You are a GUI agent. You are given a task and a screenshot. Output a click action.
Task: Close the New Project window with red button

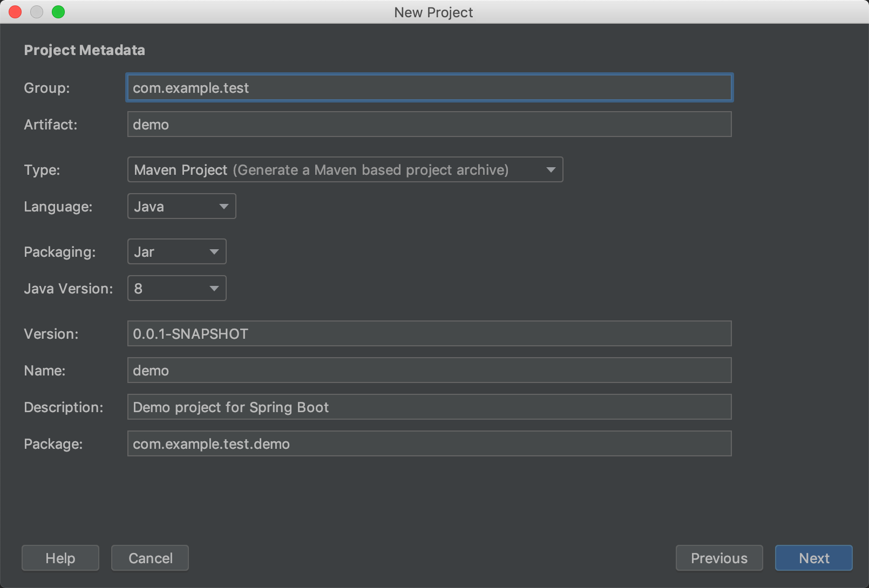click(x=15, y=12)
